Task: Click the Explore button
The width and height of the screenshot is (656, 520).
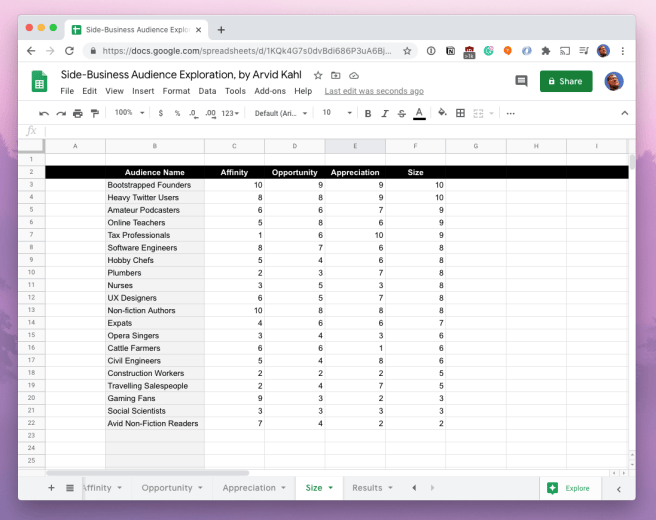Action: click(x=570, y=488)
